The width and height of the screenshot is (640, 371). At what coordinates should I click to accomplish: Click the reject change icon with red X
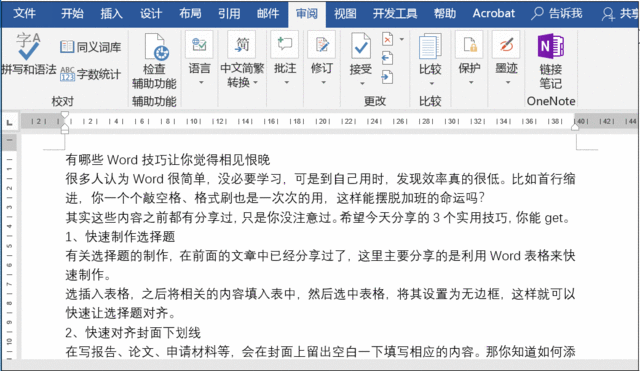tap(387, 39)
